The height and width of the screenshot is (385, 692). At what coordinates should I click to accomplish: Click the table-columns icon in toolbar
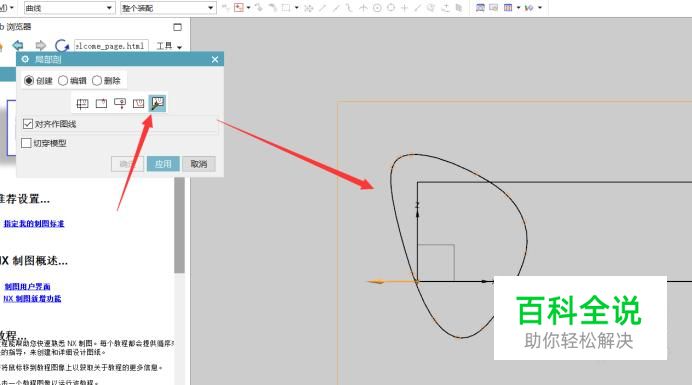coord(508,8)
